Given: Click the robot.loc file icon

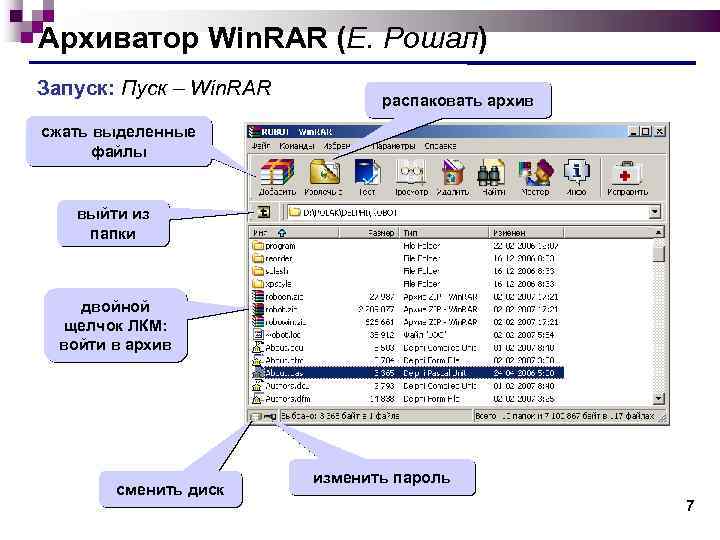Looking at the screenshot, I should (x=258, y=335).
